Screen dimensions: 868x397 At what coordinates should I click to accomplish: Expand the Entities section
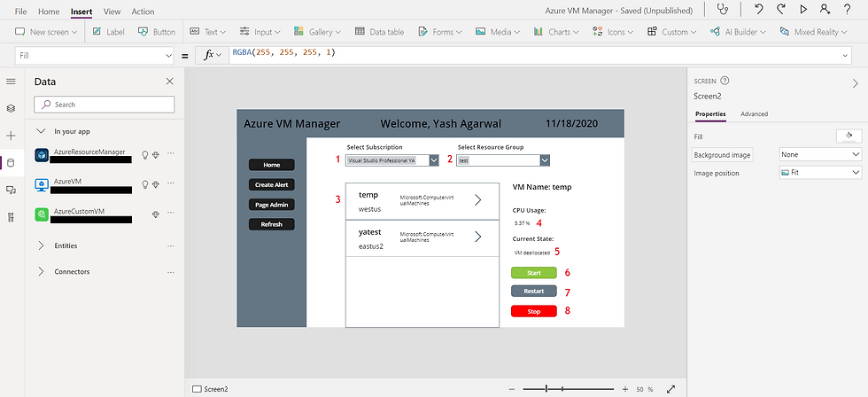click(x=41, y=245)
